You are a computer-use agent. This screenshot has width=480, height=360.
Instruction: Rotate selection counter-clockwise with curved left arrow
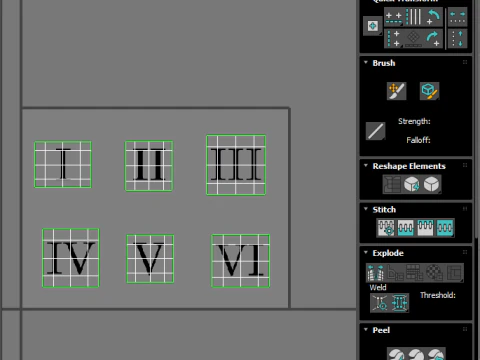pos(433,17)
